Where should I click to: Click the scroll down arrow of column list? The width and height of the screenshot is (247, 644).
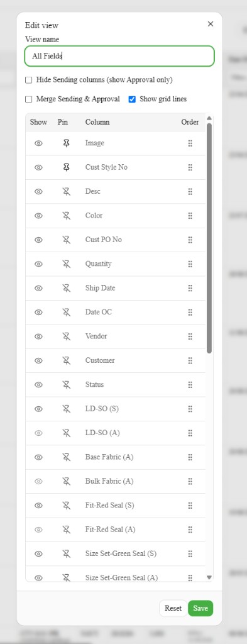[209, 577]
